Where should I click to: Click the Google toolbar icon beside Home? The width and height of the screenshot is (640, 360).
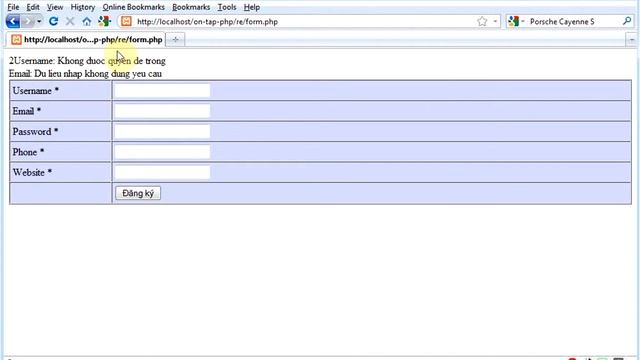pos(104,21)
